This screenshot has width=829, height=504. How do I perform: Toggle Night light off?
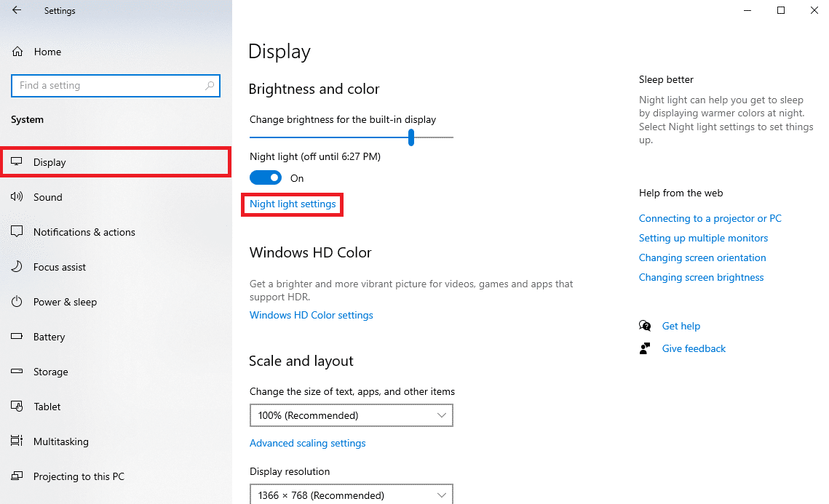(x=265, y=177)
